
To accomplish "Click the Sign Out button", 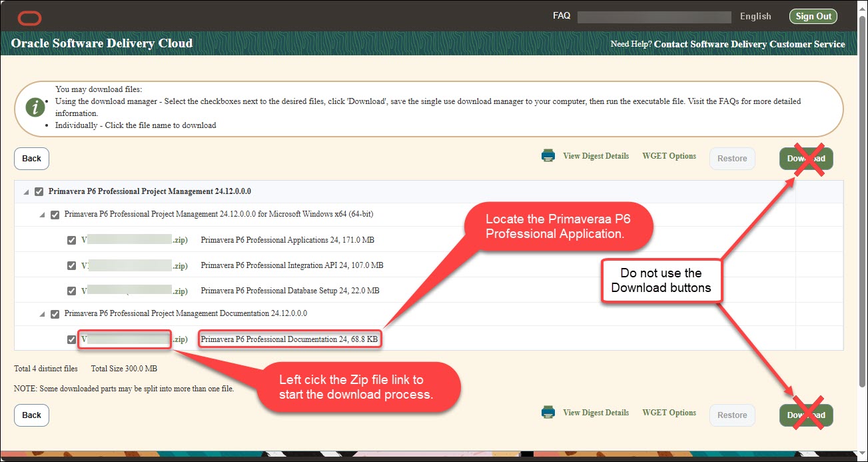I will tap(813, 16).
